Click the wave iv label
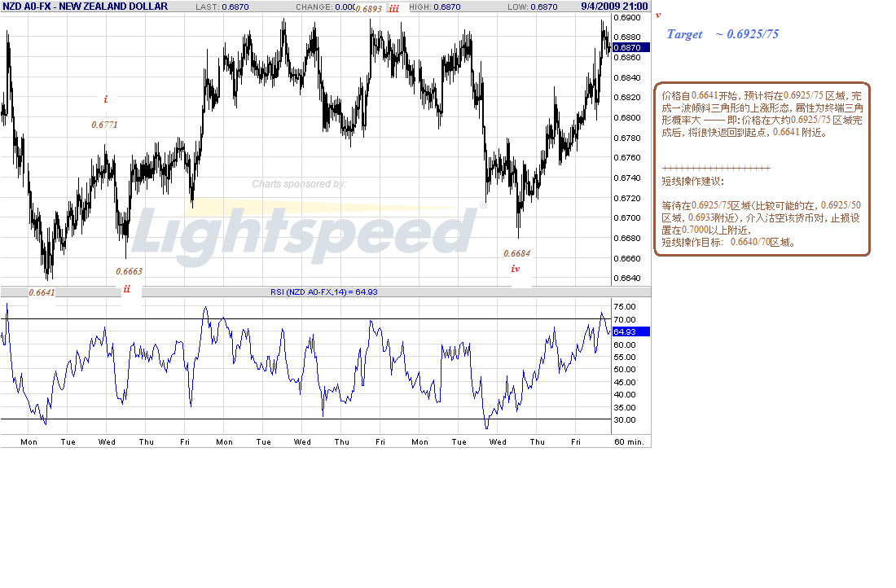The width and height of the screenshot is (896, 588). point(516,269)
